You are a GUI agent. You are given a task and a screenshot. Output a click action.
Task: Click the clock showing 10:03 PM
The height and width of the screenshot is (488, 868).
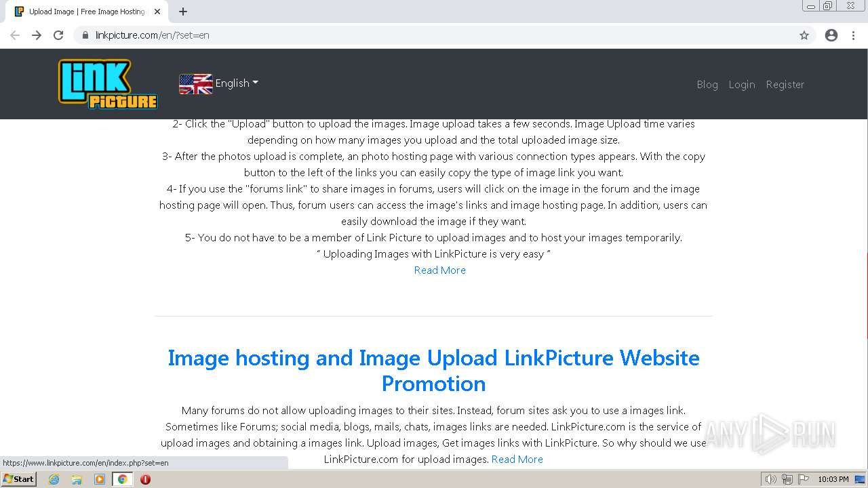coord(833,479)
